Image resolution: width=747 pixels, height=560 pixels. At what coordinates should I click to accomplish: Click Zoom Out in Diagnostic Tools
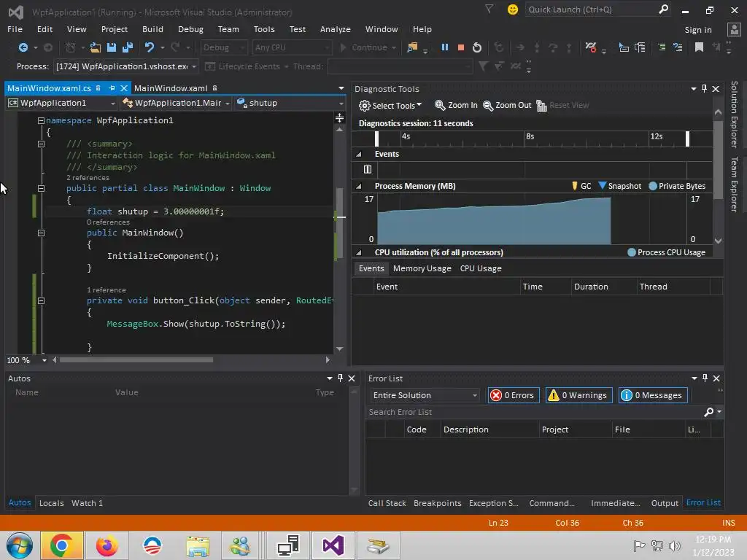click(507, 105)
